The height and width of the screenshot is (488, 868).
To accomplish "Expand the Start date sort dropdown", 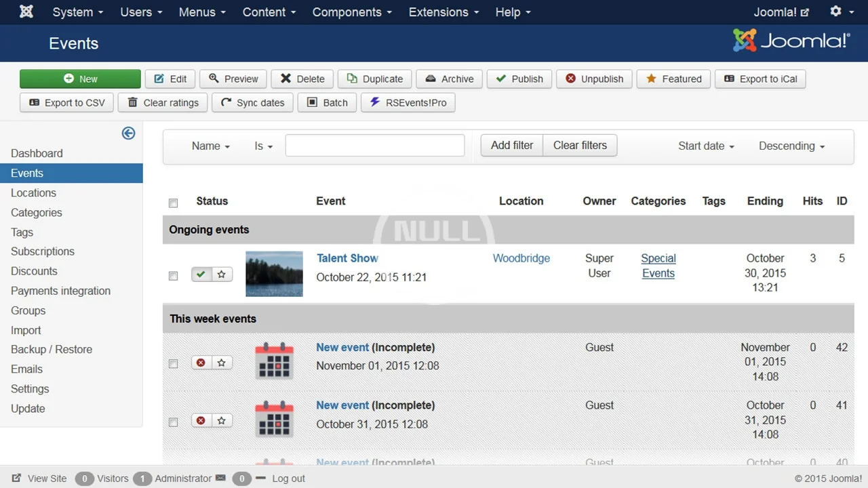I will [x=706, y=146].
